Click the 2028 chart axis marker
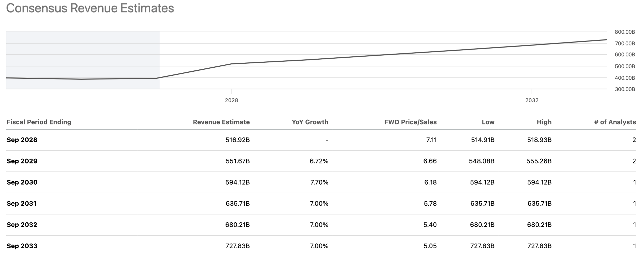The height and width of the screenshot is (259, 644). [231, 100]
